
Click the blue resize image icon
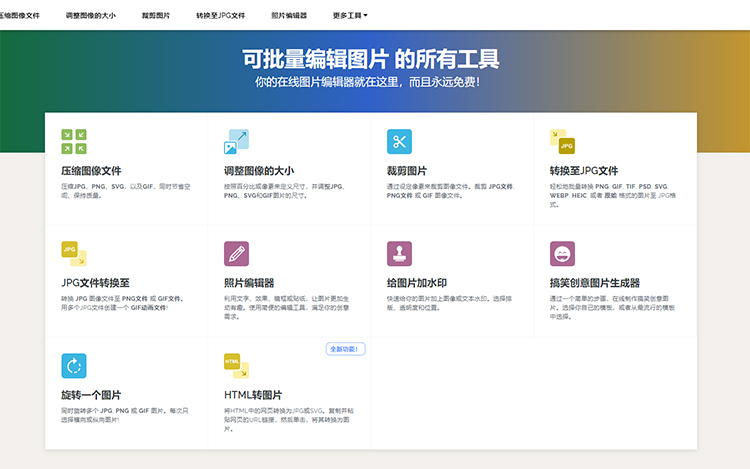236,141
